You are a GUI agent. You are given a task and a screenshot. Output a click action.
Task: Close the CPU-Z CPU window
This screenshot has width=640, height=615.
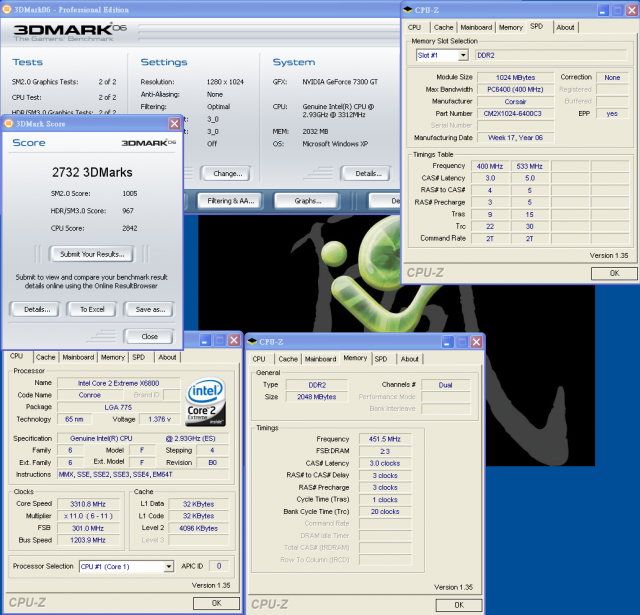(x=234, y=340)
